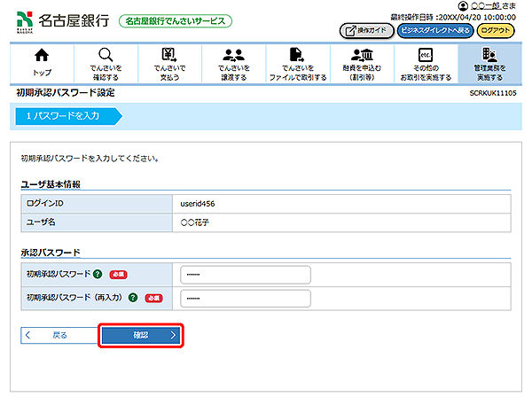Open the 操作ガイド operation guide

pos(366,30)
